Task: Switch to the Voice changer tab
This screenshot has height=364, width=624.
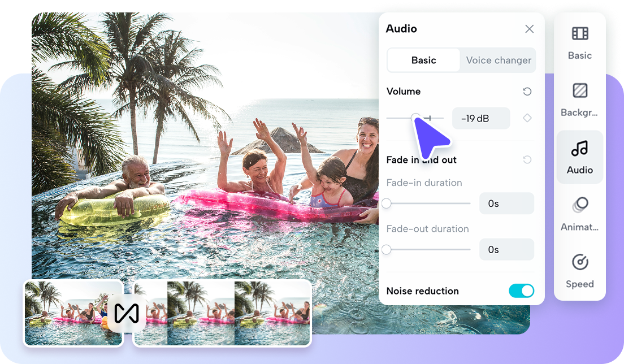Action: click(x=499, y=60)
